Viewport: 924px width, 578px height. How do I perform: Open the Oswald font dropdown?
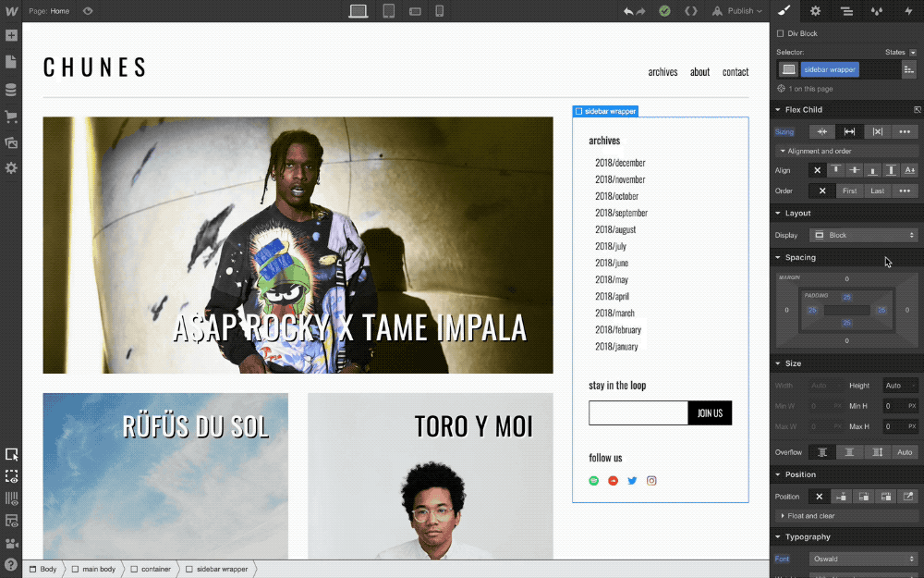click(863, 559)
